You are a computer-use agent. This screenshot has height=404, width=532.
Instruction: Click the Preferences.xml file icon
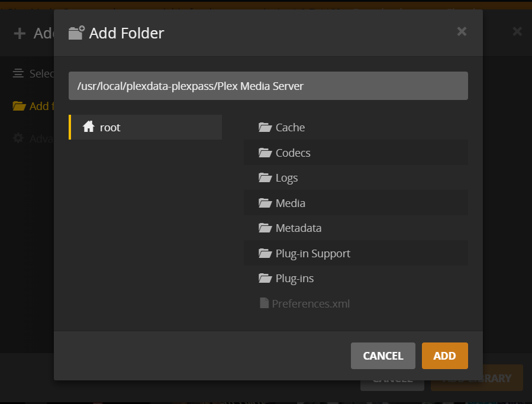click(265, 303)
